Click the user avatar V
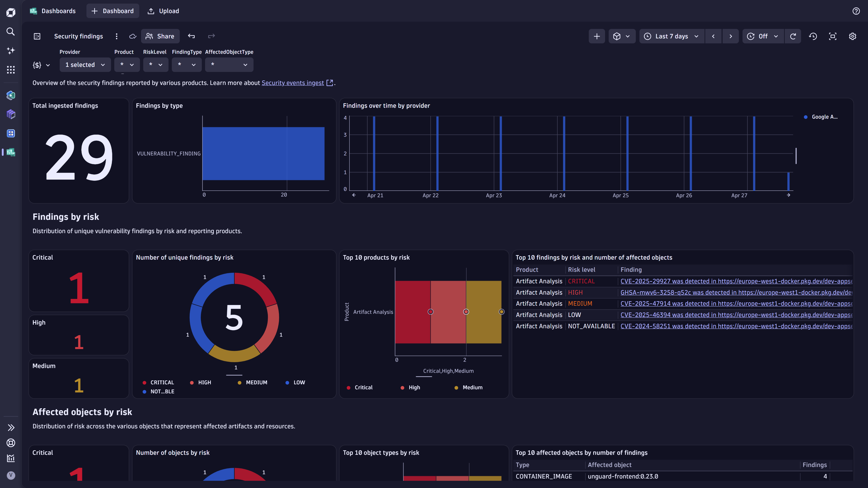Image resolution: width=868 pixels, height=488 pixels. 11,475
